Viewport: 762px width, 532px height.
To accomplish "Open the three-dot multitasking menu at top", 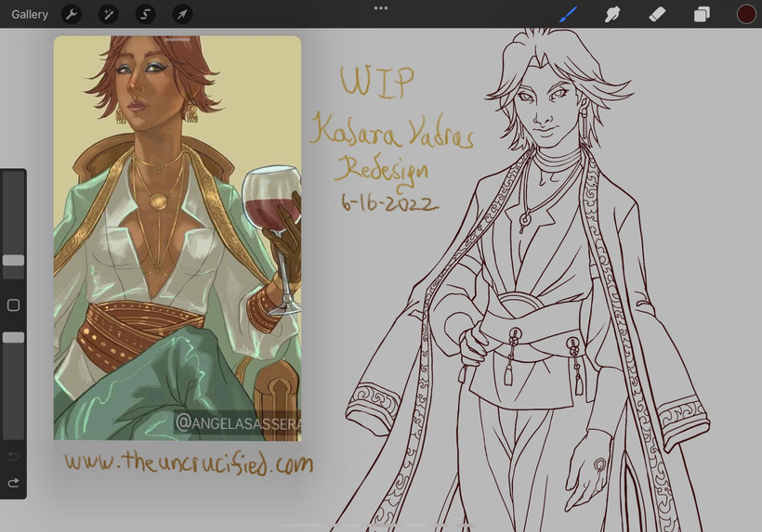I will (x=381, y=7).
